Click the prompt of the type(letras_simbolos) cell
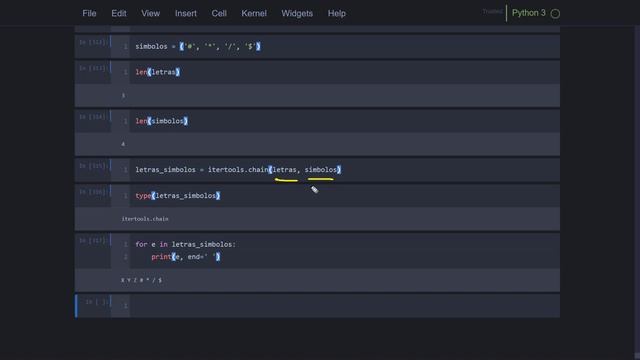Image resolution: width=640 pixels, height=360 pixels. pos(93,192)
